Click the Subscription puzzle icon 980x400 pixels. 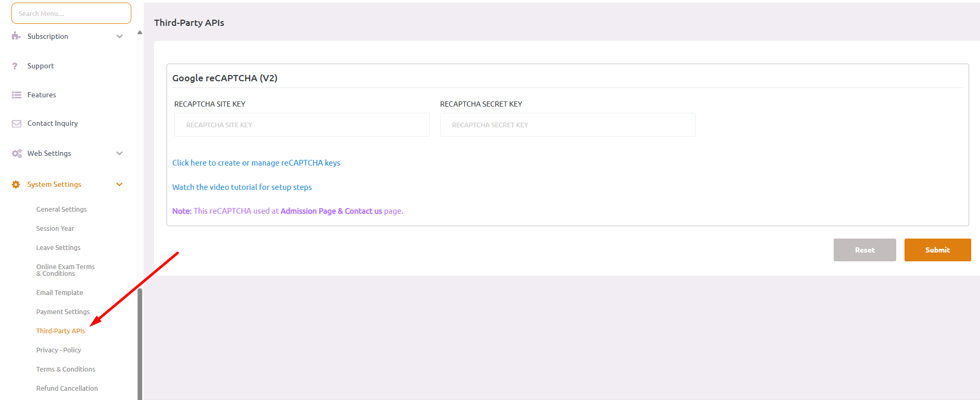click(16, 36)
